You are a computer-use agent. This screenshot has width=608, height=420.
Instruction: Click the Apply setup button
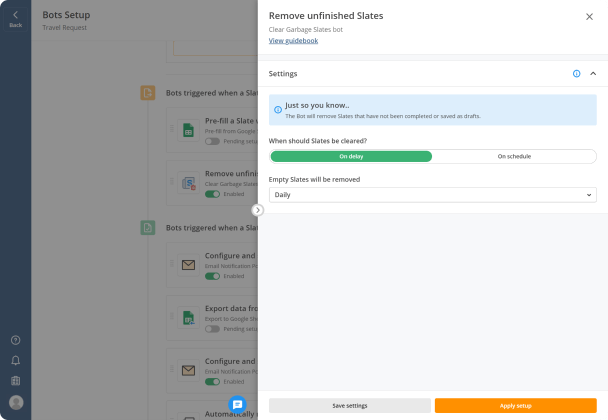pos(516,406)
